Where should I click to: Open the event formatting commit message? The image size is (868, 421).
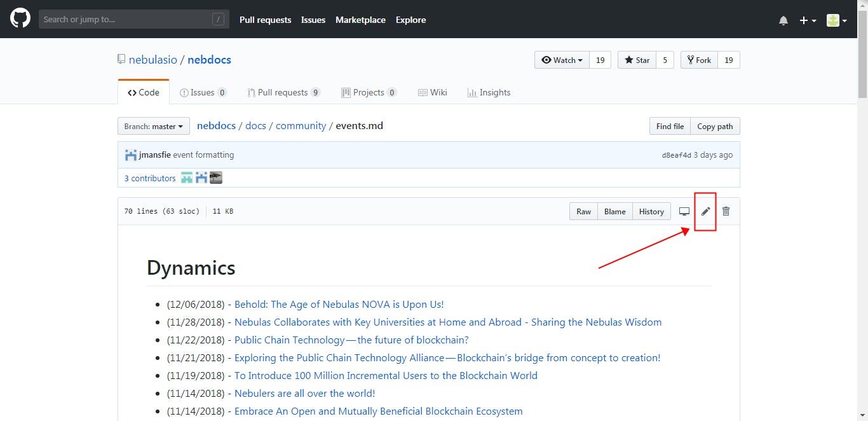(x=203, y=155)
